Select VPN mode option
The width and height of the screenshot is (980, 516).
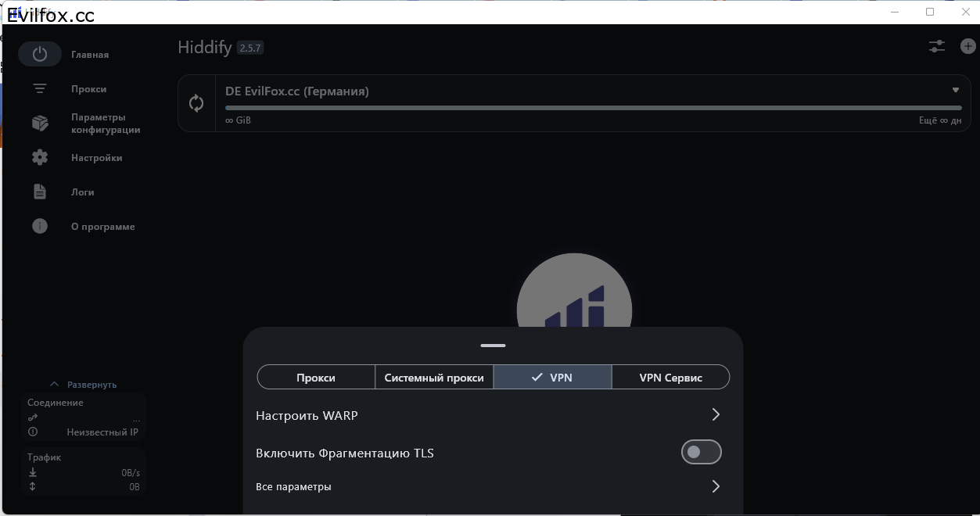(x=552, y=377)
